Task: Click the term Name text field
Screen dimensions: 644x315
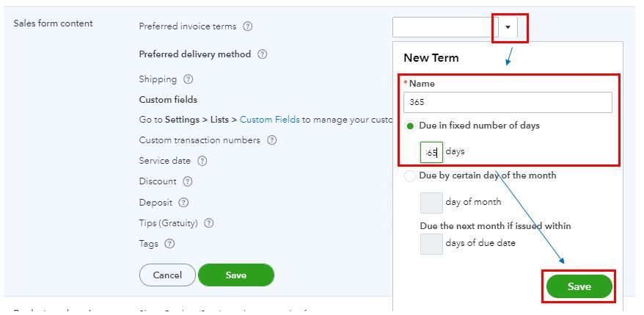Action: click(x=508, y=102)
